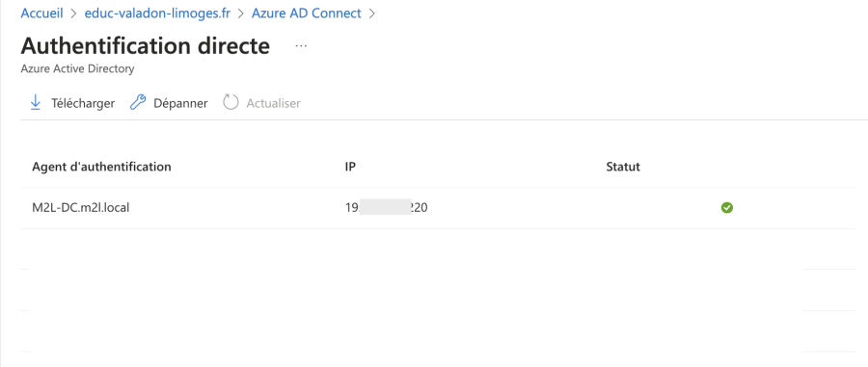Click the Authentification directe page title

(x=146, y=46)
